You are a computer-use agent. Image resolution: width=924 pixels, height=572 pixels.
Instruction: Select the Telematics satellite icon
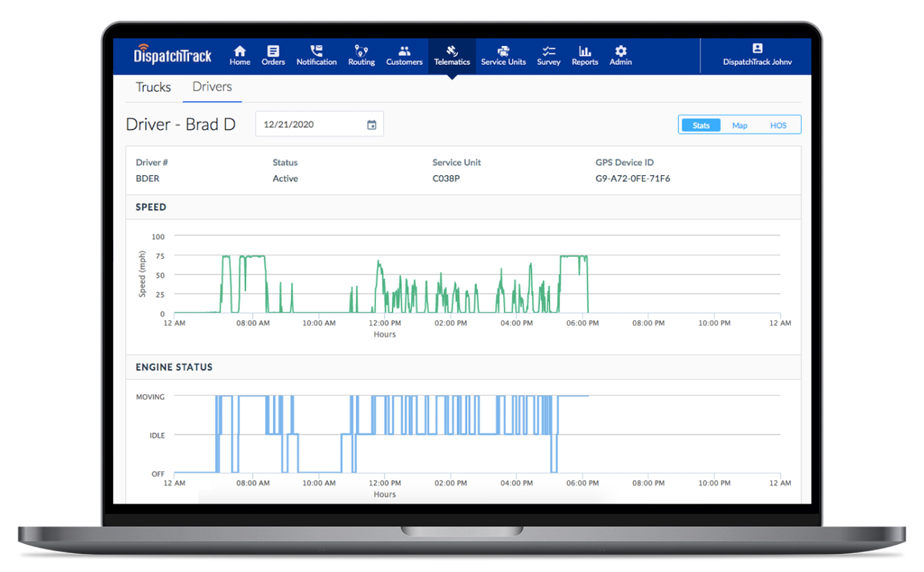point(452,51)
